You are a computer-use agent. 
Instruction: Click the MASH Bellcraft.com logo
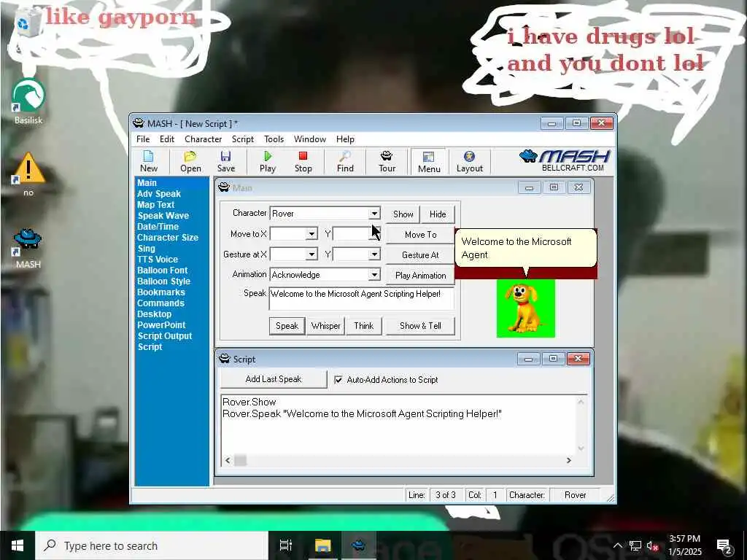(565, 161)
